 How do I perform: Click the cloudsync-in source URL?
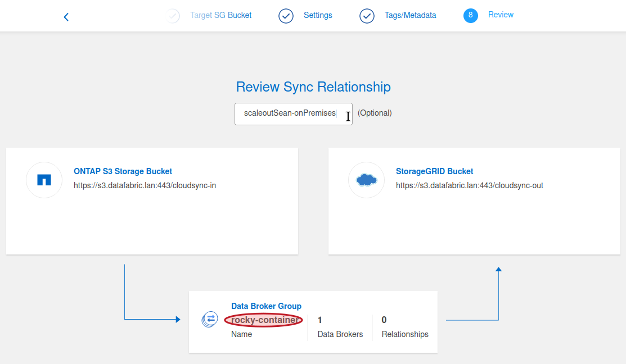pos(145,185)
